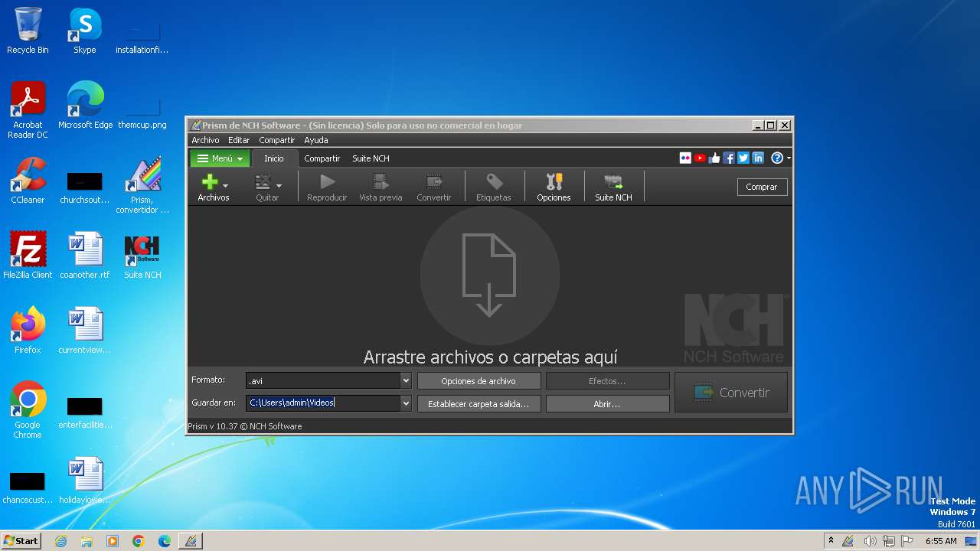This screenshot has width=980, height=551.
Task: Click the Comprar button
Action: coord(762,187)
